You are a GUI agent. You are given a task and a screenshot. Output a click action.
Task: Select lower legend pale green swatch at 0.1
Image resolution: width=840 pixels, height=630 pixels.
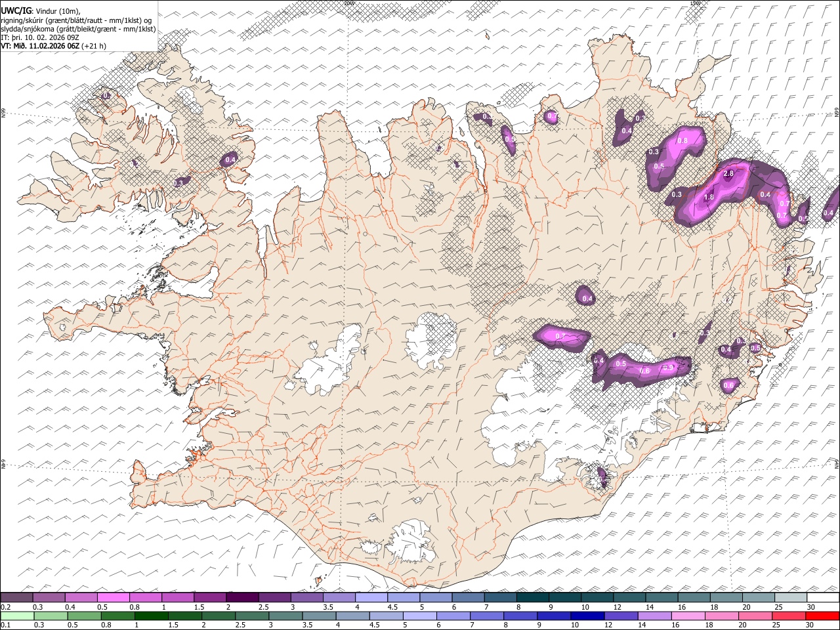(x=17, y=616)
